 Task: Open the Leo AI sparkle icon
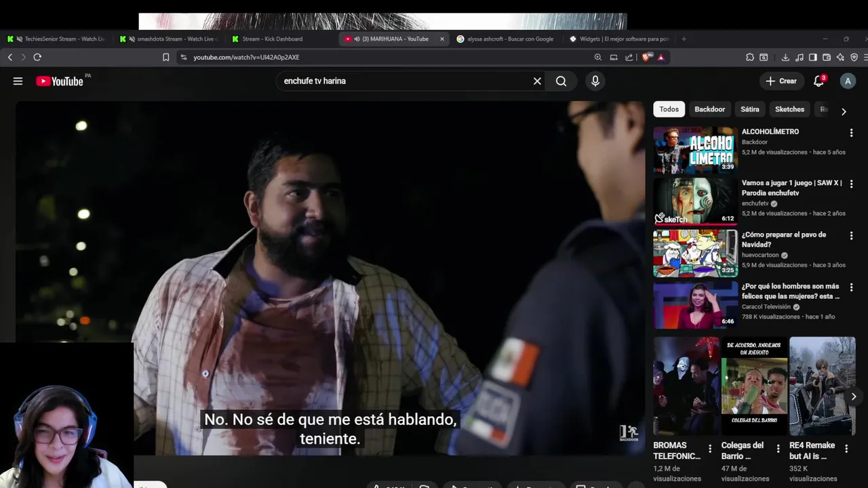[840, 58]
